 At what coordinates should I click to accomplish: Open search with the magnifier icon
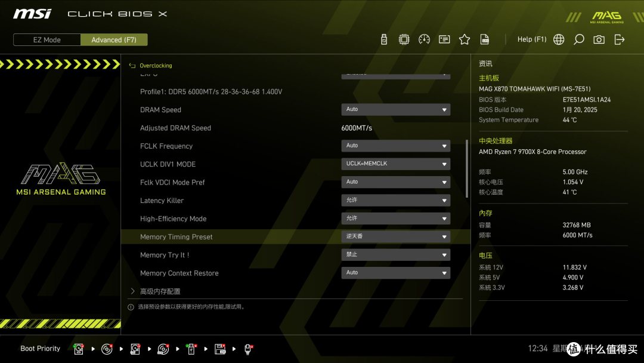tap(578, 39)
